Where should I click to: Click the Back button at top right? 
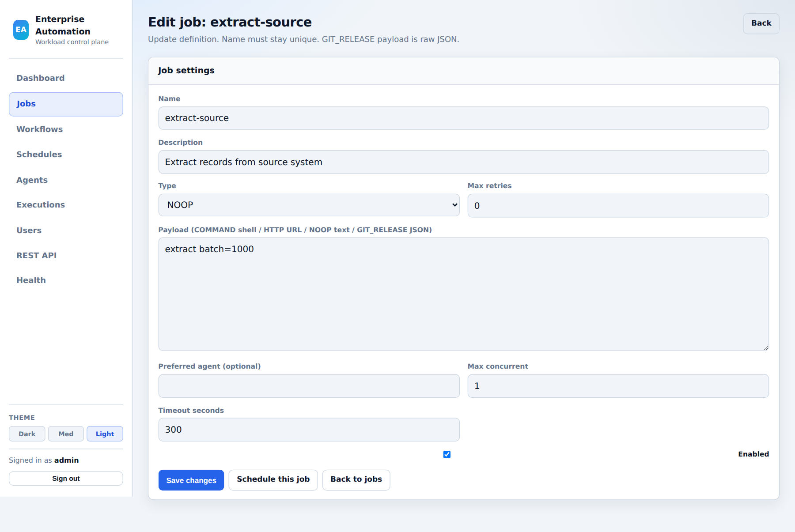(761, 23)
